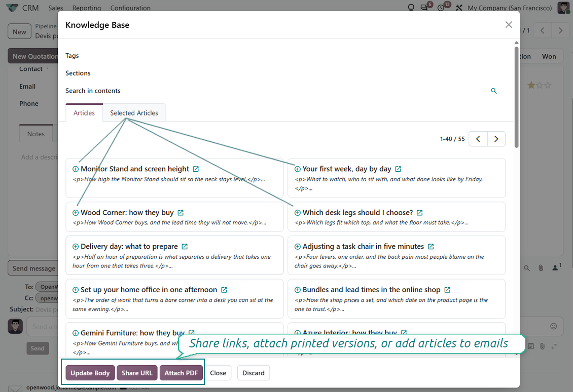Viewport: 573px width, 392px height.
Task: Click the attach files paperclip in chatter
Action: coord(541,268)
